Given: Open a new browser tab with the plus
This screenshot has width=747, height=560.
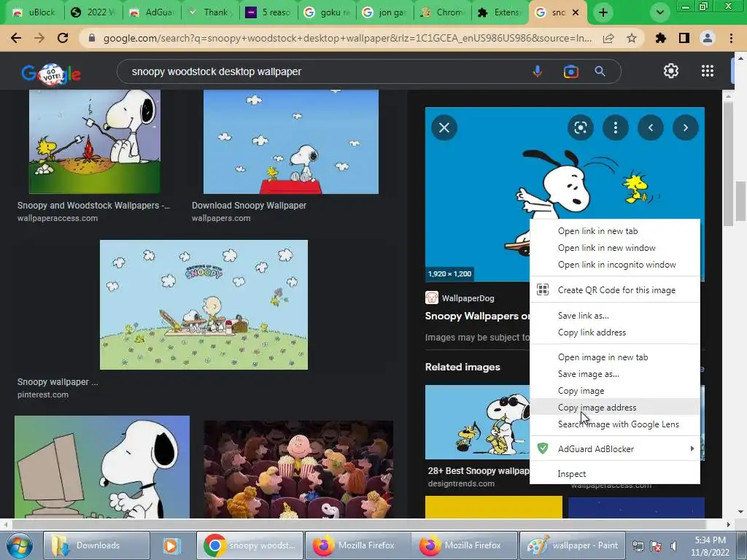Looking at the screenshot, I should tap(603, 12).
